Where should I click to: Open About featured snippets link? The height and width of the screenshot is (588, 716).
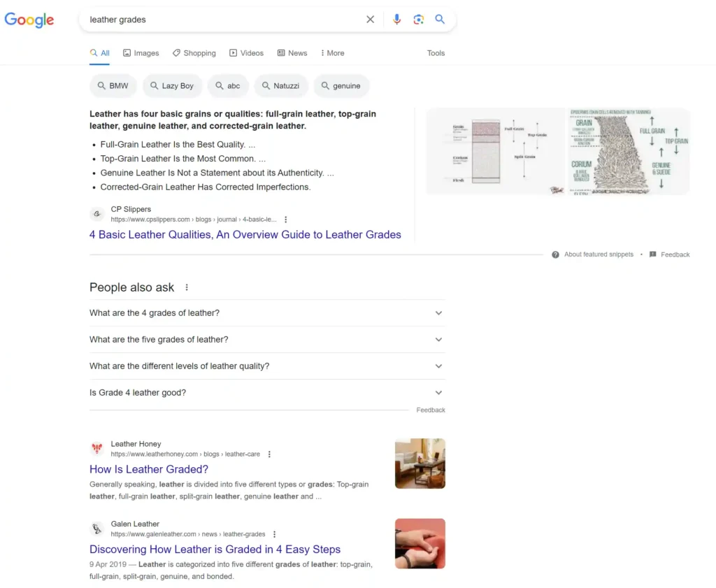click(599, 254)
